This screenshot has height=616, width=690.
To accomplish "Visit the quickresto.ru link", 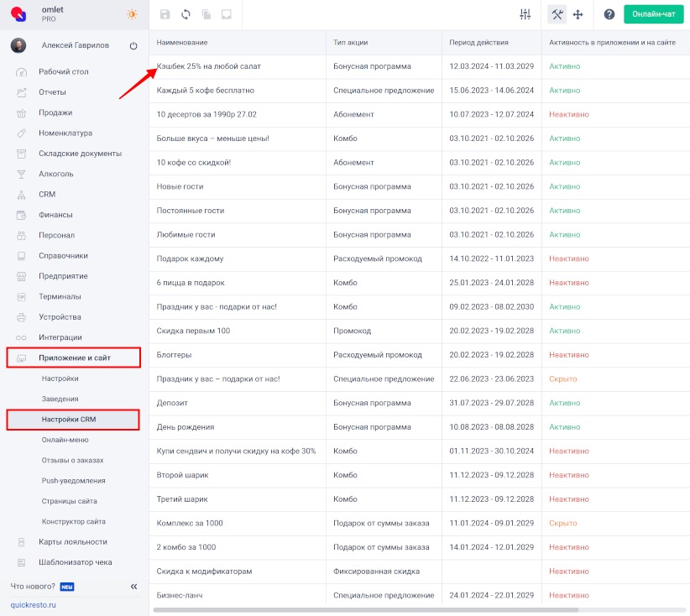I will [33, 605].
